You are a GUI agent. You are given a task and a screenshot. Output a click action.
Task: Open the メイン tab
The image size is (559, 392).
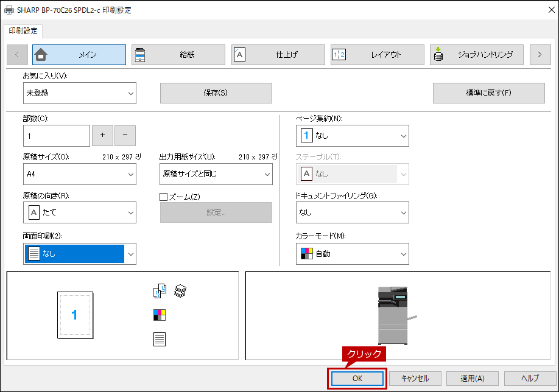pos(79,55)
